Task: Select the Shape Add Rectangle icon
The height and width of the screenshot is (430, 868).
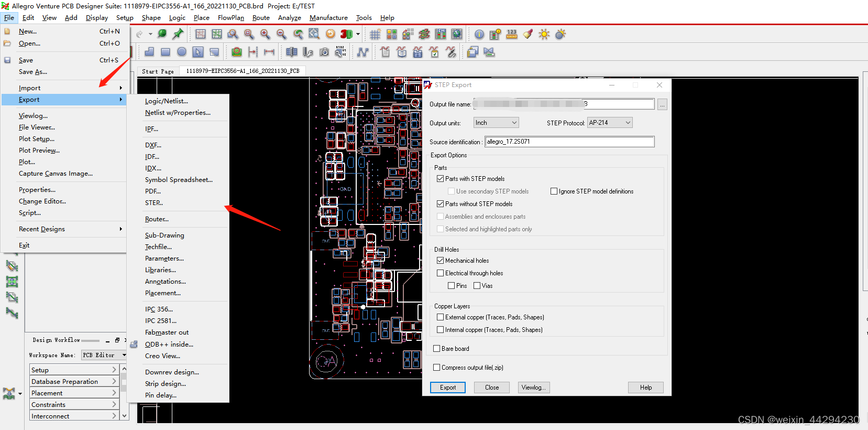Action: pyautogui.click(x=166, y=52)
